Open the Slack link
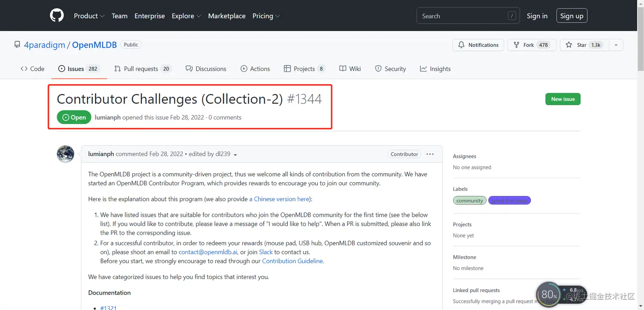This screenshot has width=644, height=310. coord(266,252)
